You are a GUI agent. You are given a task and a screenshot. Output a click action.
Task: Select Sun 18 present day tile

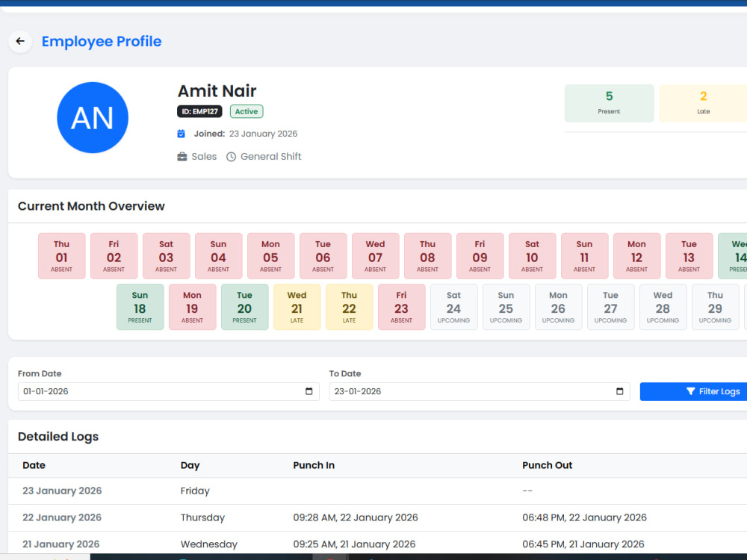[140, 307]
